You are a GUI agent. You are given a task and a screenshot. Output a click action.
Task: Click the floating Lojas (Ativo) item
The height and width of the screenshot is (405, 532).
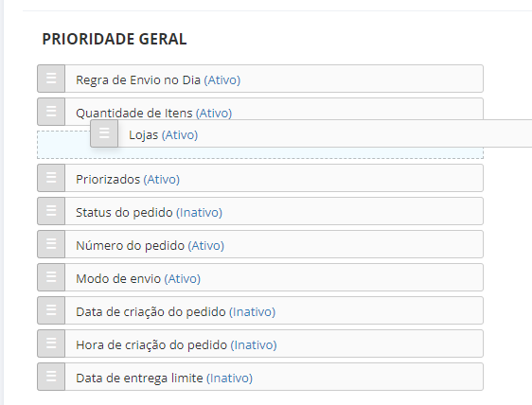pyautogui.click(x=311, y=133)
